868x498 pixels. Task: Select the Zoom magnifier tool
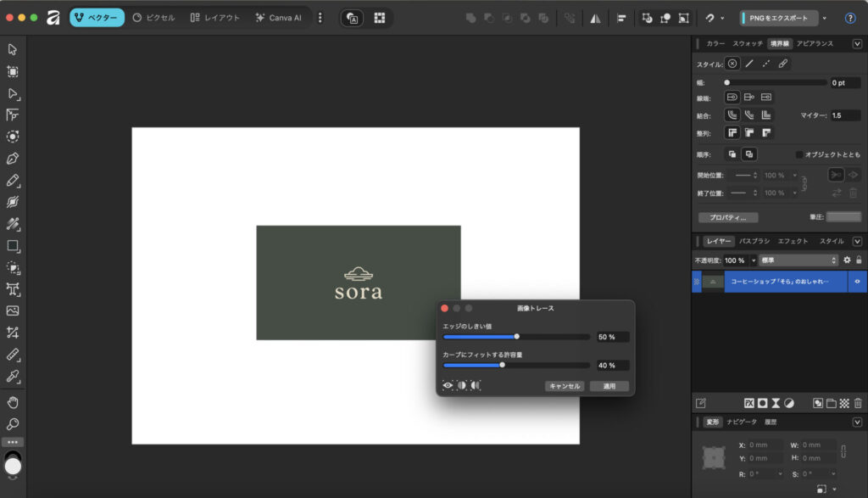pos(13,423)
